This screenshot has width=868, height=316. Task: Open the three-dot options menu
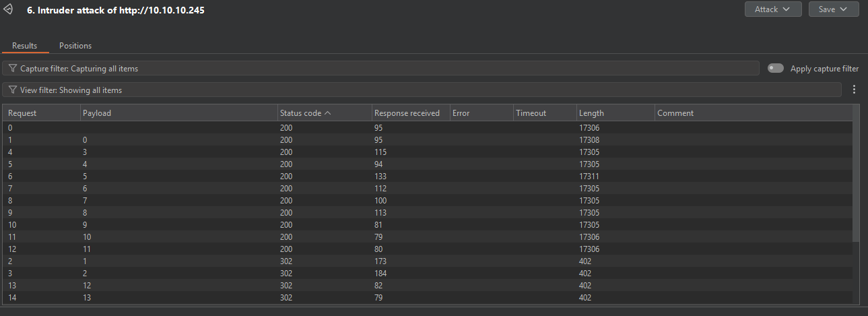pos(855,90)
